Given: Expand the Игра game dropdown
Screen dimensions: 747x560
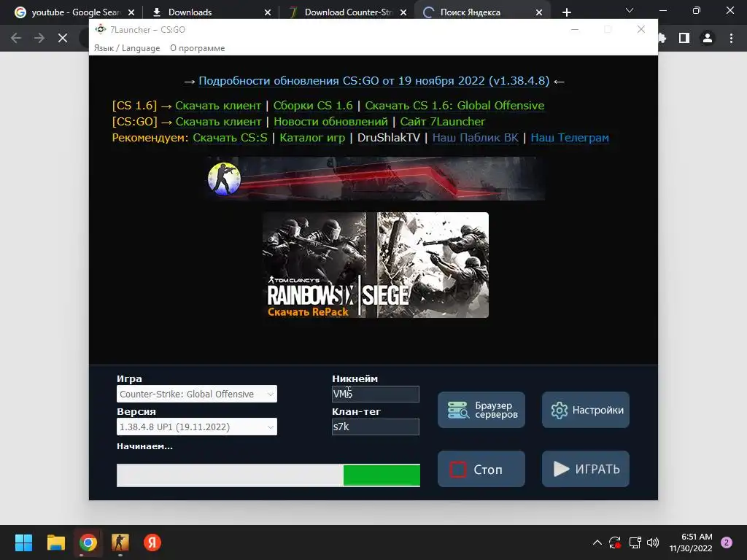Looking at the screenshot, I should (197, 394).
